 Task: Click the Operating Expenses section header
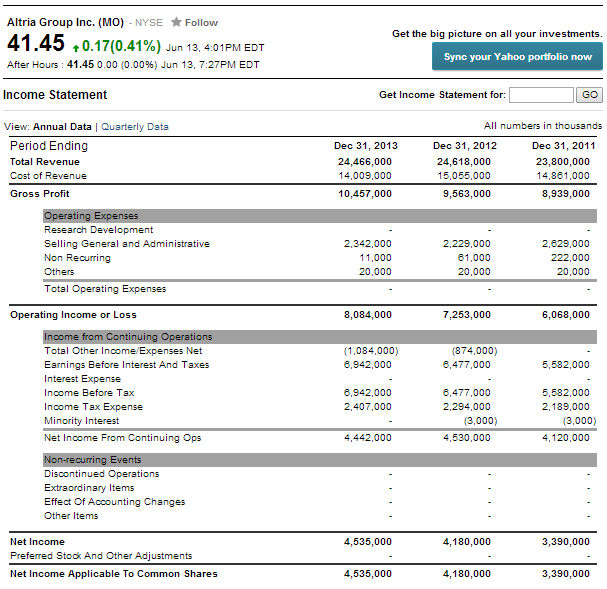(x=320, y=216)
